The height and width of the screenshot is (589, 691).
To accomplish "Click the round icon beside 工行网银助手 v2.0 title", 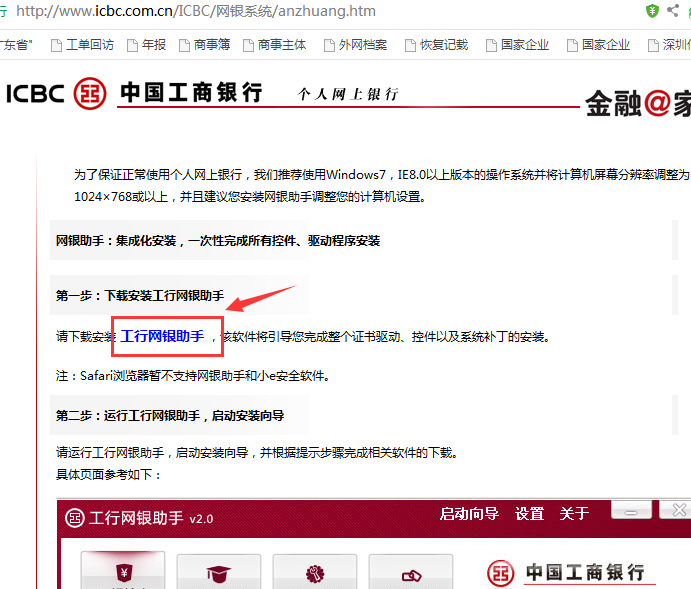I will (x=75, y=518).
